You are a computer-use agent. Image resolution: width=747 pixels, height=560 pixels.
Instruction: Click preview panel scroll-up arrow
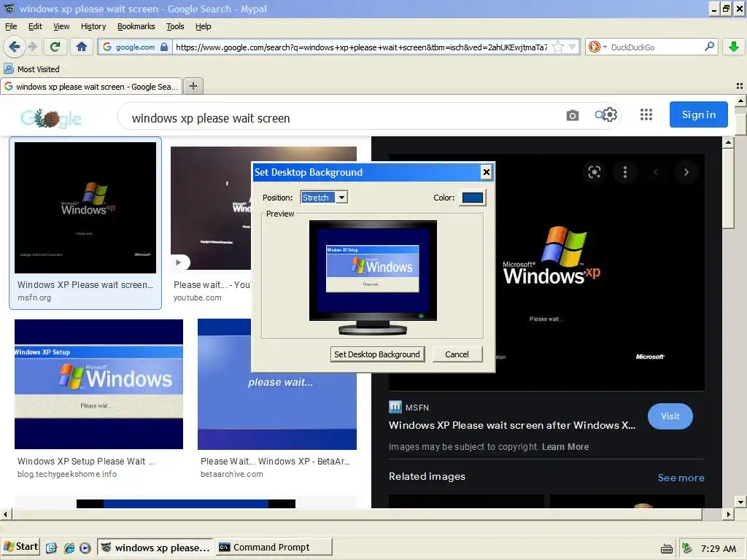coord(728,142)
